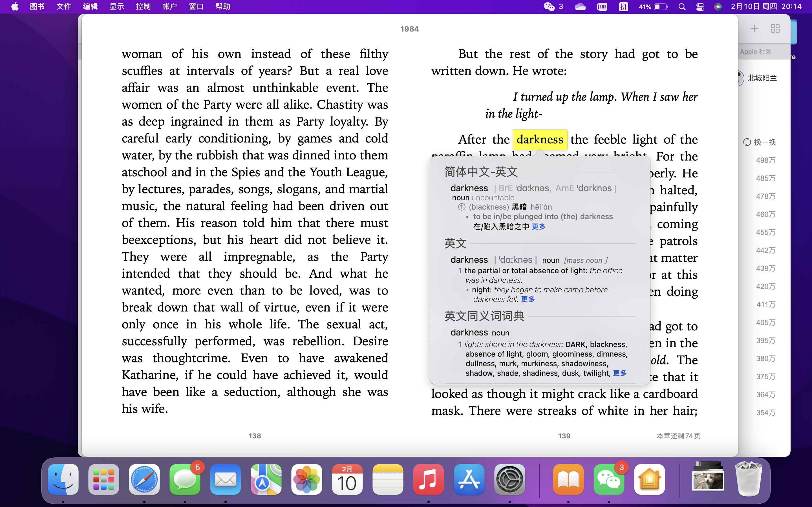
Task: Click the WeChat icon in Dock
Action: [x=609, y=479]
